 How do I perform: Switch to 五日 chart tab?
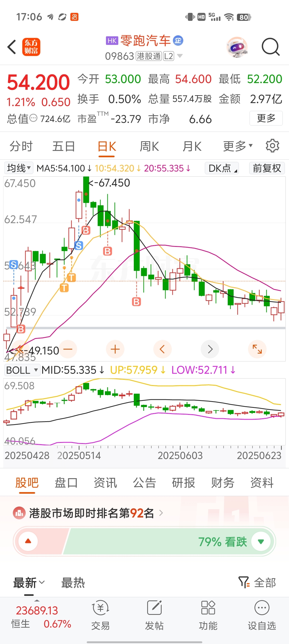pos(64,146)
